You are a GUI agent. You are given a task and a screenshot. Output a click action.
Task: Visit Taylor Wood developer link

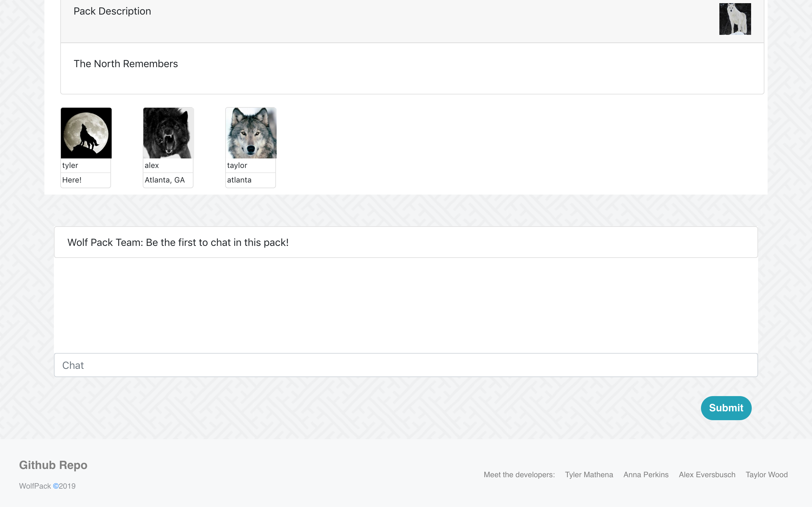[x=766, y=474]
